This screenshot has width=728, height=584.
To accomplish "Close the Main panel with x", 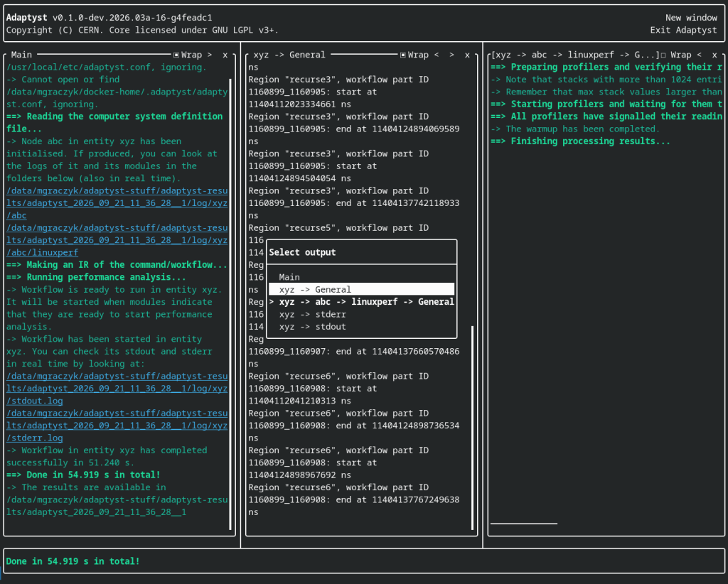I will tap(225, 55).
